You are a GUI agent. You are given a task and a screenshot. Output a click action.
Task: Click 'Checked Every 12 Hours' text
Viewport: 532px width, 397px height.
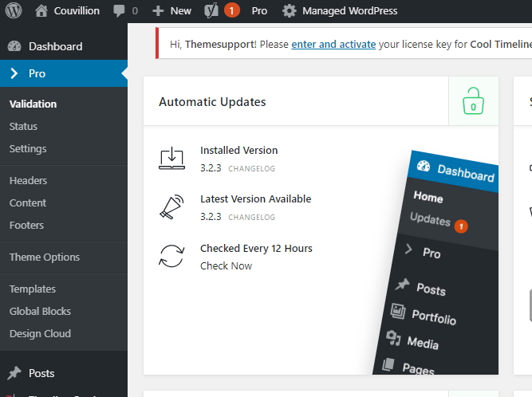click(x=256, y=249)
